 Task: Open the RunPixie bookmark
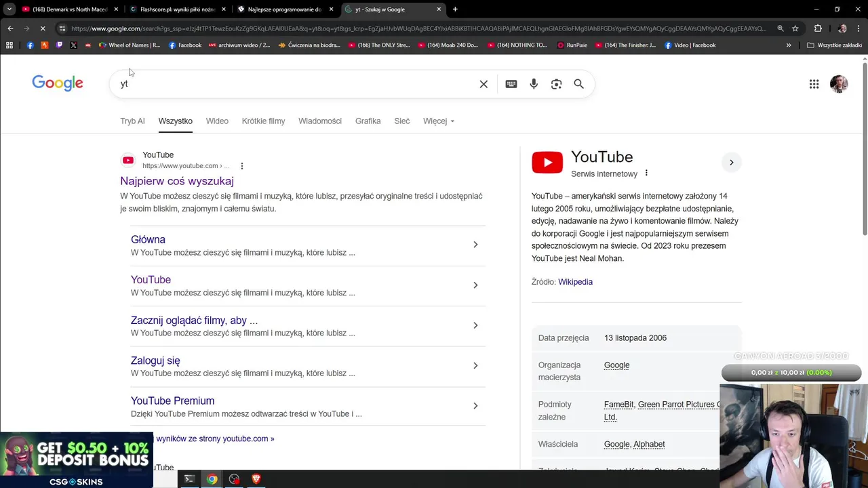coord(572,45)
